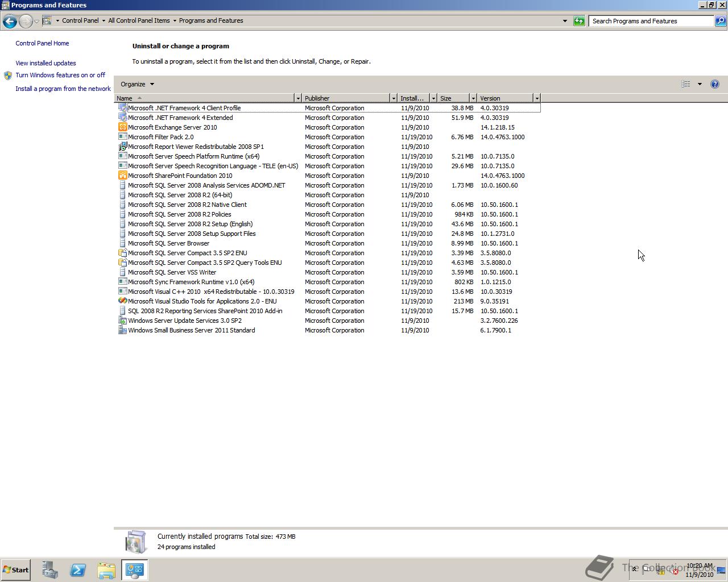The height and width of the screenshot is (582, 728).
Task: Click the Refresh icon beside address bar
Action: 579,21
